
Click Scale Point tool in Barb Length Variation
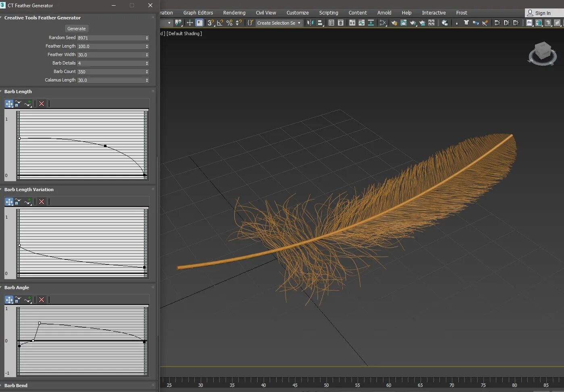click(18, 202)
